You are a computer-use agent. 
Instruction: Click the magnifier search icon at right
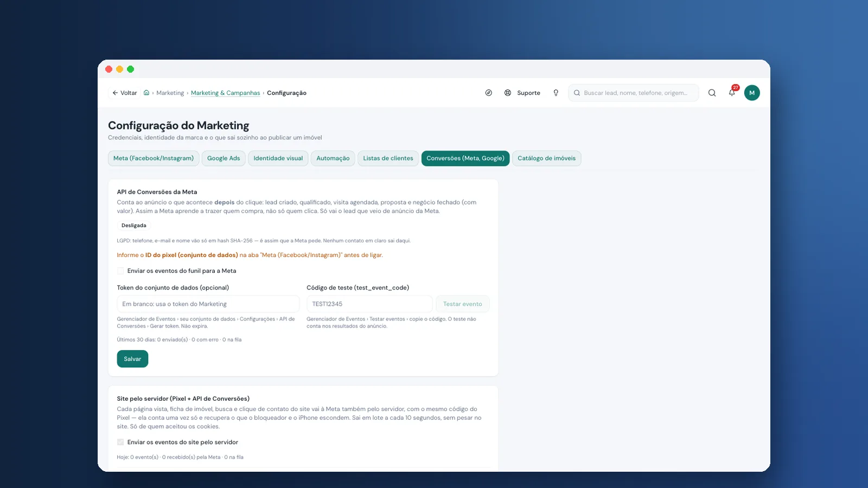(712, 93)
